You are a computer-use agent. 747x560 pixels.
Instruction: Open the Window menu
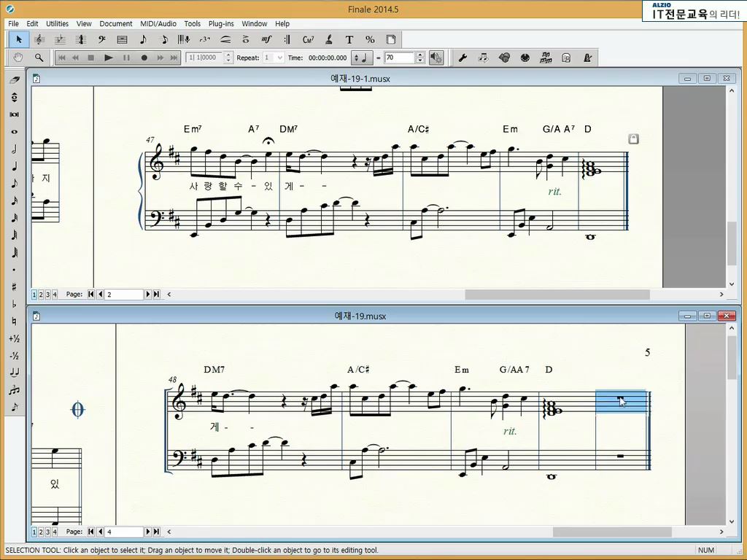(x=255, y=23)
